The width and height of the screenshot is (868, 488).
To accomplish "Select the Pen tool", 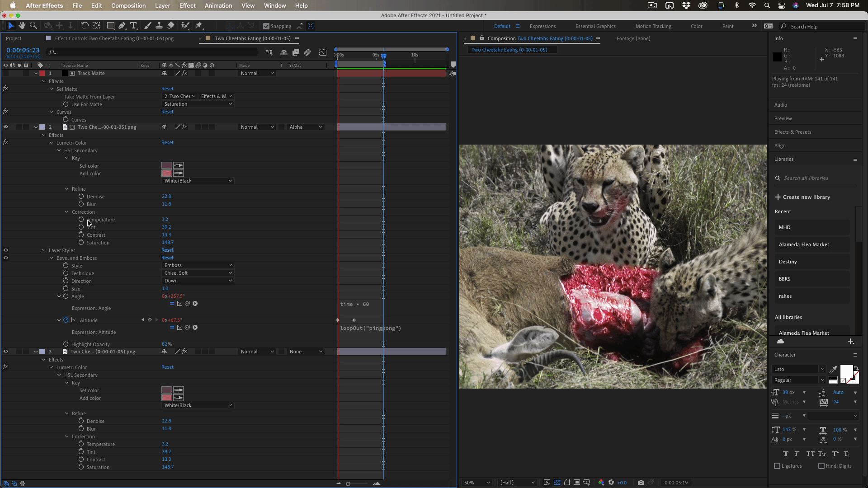I will 122,26.
